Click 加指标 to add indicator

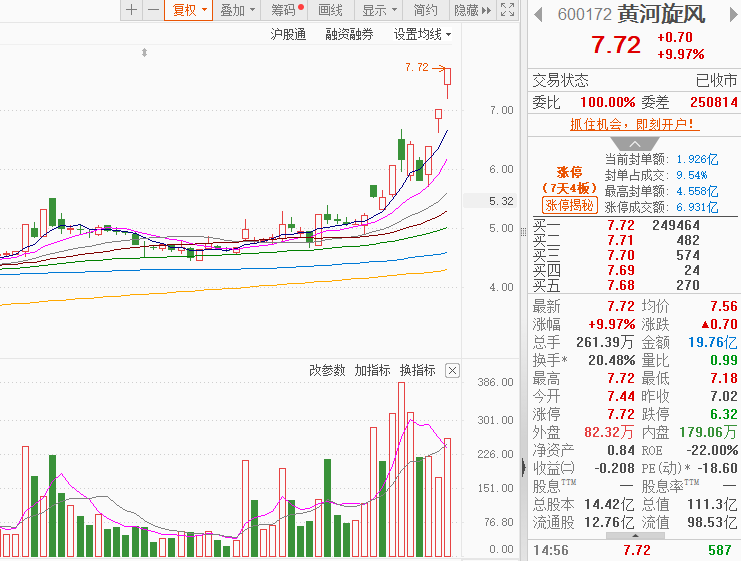click(x=372, y=370)
